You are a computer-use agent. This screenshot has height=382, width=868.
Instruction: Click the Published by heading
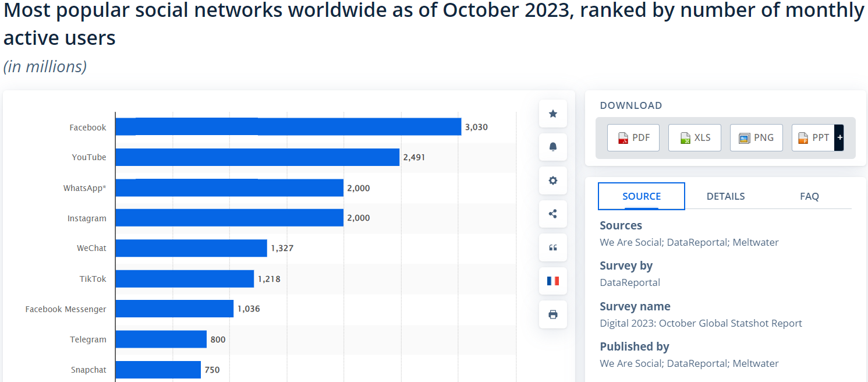[x=635, y=346]
